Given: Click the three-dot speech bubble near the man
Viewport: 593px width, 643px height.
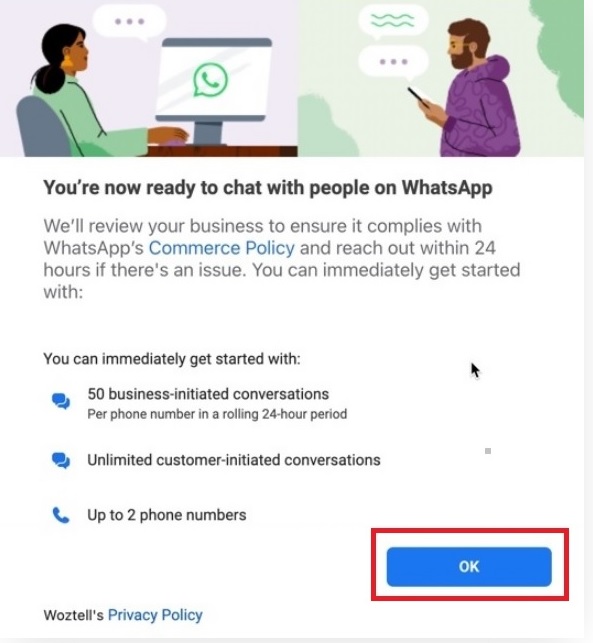Looking at the screenshot, I should [x=393, y=62].
